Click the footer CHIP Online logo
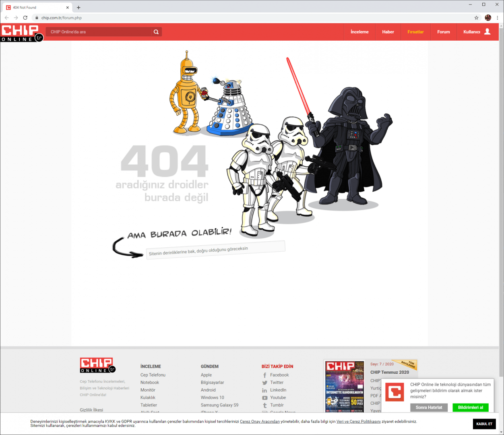504x435 pixels. tap(98, 365)
